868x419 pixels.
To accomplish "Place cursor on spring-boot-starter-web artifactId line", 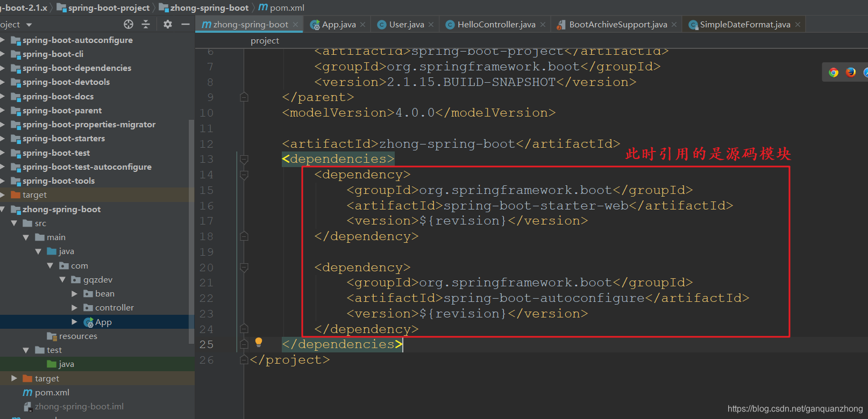I will [540, 206].
